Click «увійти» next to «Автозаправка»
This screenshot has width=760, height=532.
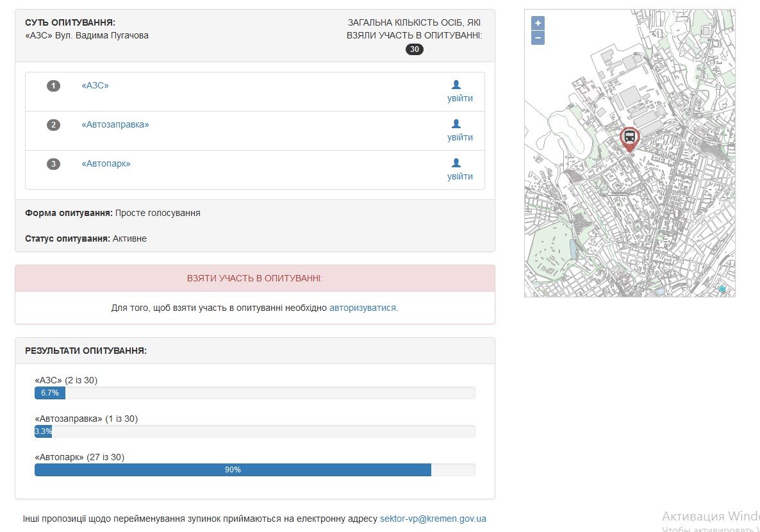[459, 138]
